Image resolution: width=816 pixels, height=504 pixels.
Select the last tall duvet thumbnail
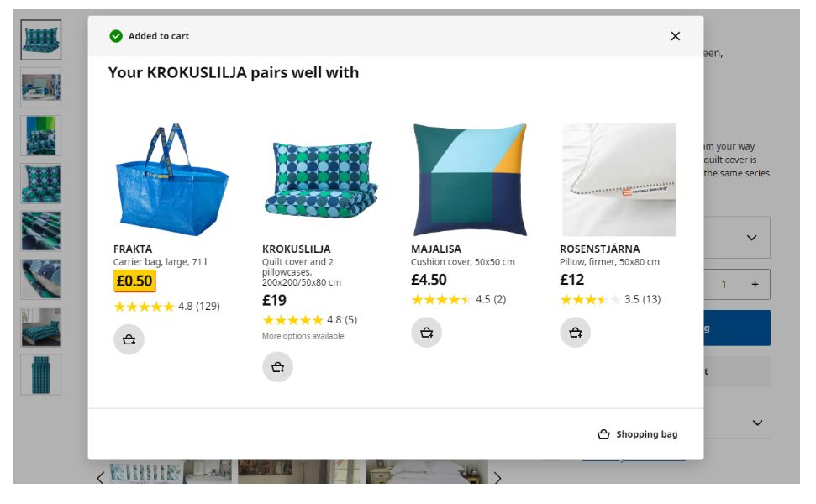(40, 375)
